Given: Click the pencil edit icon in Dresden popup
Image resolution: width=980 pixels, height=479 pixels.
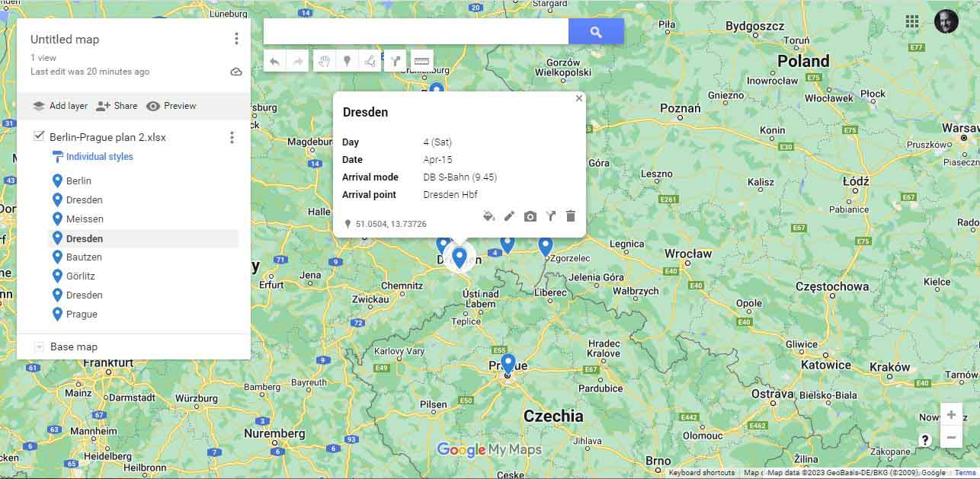Looking at the screenshot, I should 509,216.
